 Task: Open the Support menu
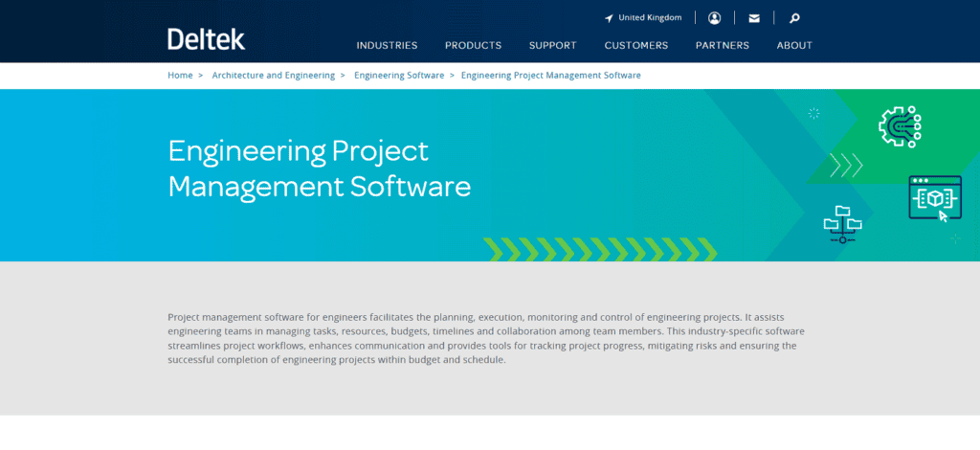click(x=552, y=45)
